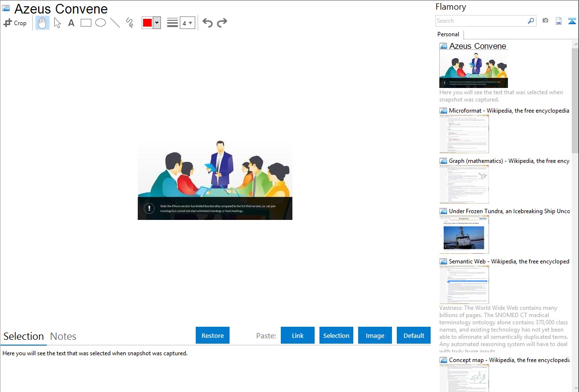Viewport: 579px width, 392px height.
Task: Activate the hand pan tool
Action: [x=43, y=23]
